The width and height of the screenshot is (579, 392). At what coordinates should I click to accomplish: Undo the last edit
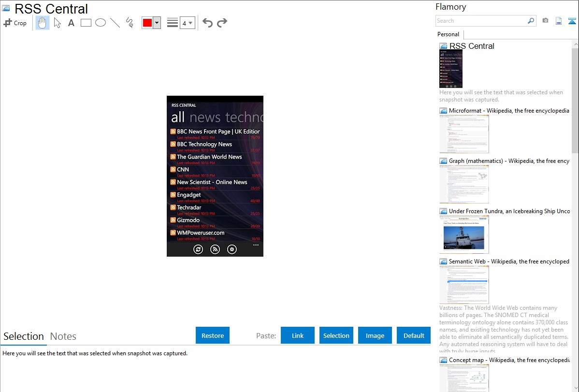(207, 23)
